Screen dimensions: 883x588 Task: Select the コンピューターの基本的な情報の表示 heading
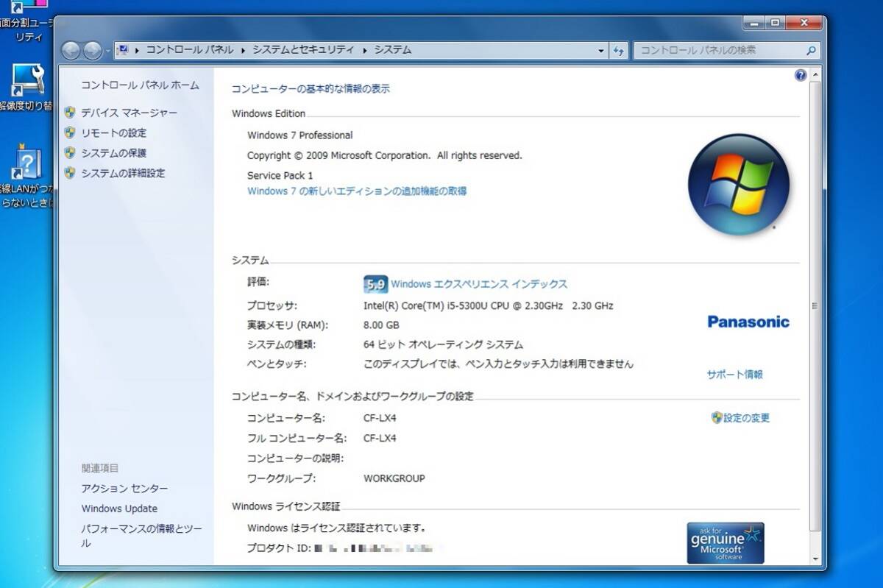click(311, 89)
